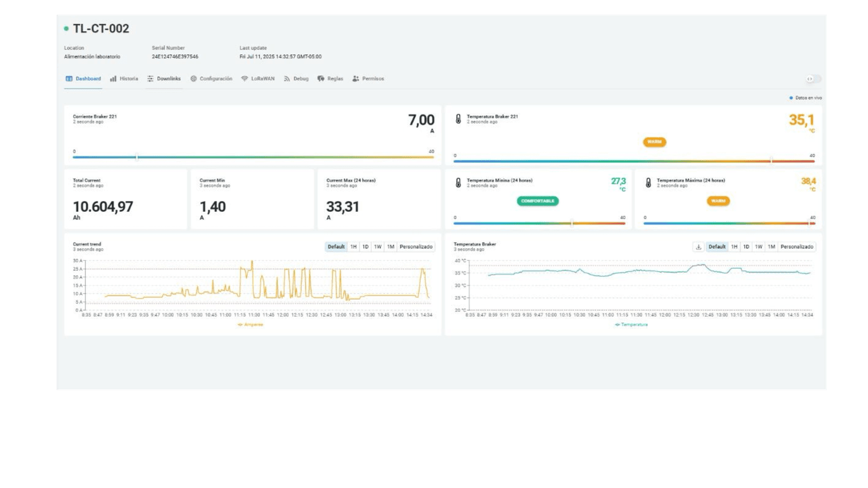The image size is (868, 488).
Task: Toggle the Amperes legend marker
Action: 240,324
